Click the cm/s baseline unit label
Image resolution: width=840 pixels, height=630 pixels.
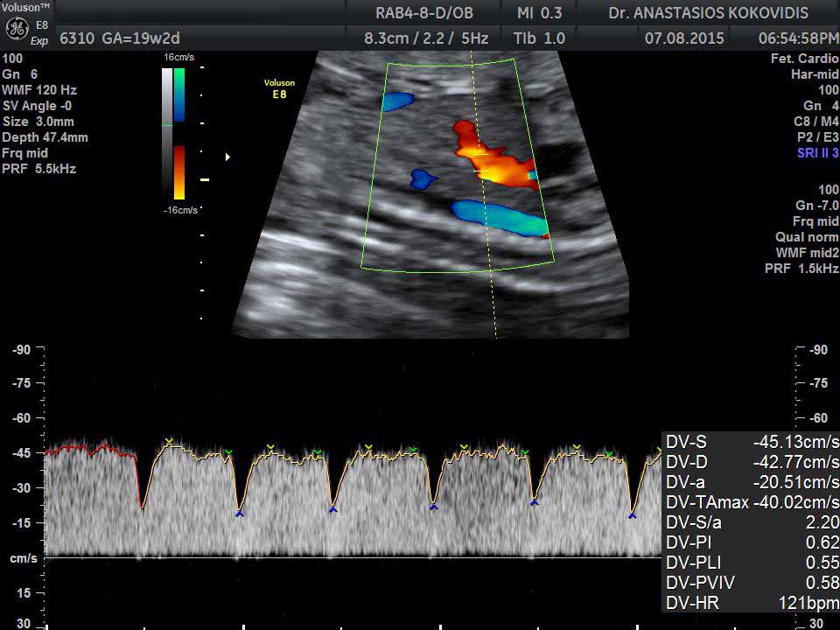click(x=24, y=558)
